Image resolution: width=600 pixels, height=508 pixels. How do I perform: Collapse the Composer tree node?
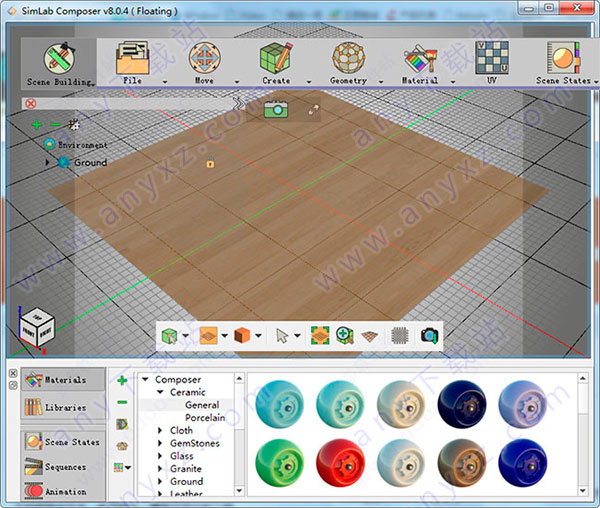[145, 379]
